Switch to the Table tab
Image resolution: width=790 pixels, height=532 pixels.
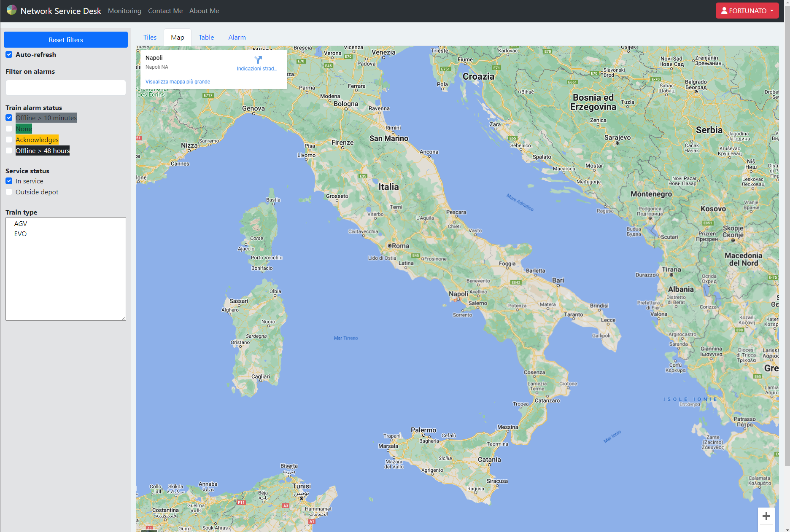pyautogui.click(x=206, y=38)
